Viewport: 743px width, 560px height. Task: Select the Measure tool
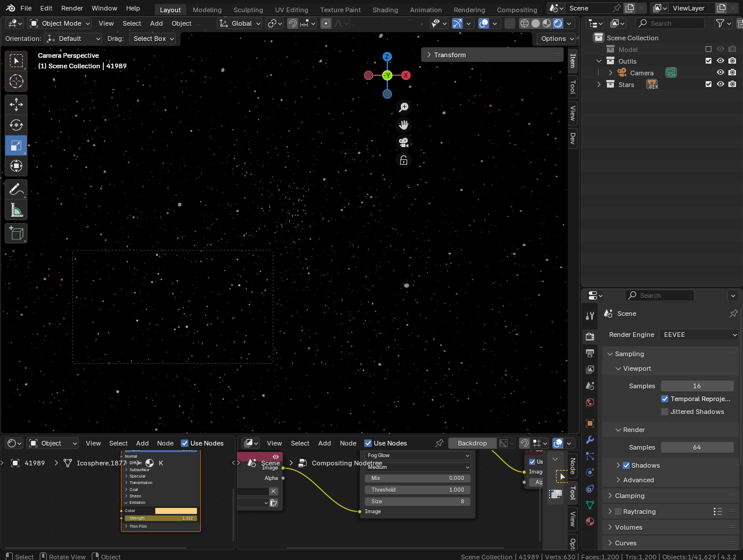click(16, 208)
